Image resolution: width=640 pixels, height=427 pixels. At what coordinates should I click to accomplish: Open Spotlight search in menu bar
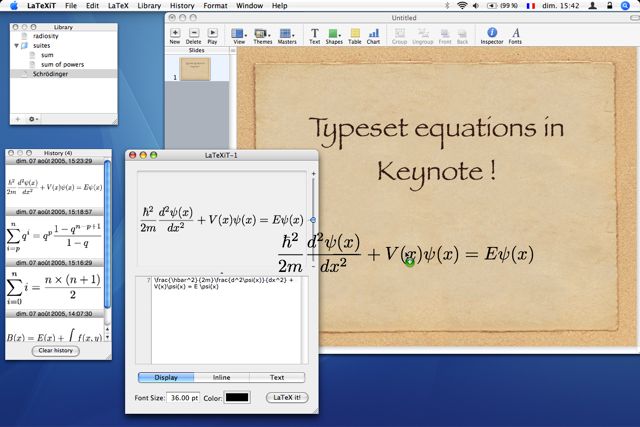625,6
